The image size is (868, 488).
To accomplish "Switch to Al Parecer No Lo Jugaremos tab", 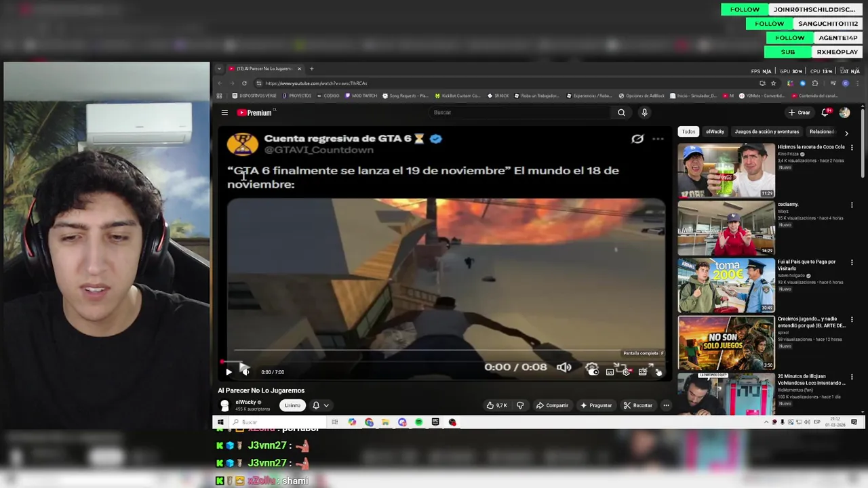I will [x=264, y=68].
